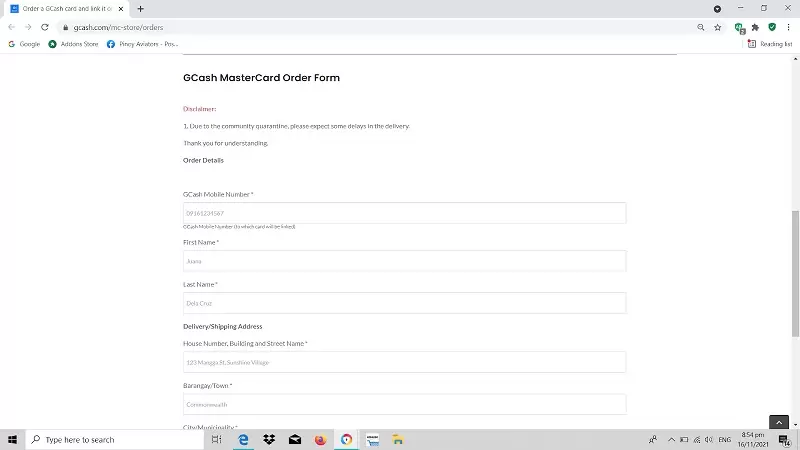The width and height of the screenshot is (800, 450).
Task: Open the People icon in taskbar
Action: [x=653, y=440]
